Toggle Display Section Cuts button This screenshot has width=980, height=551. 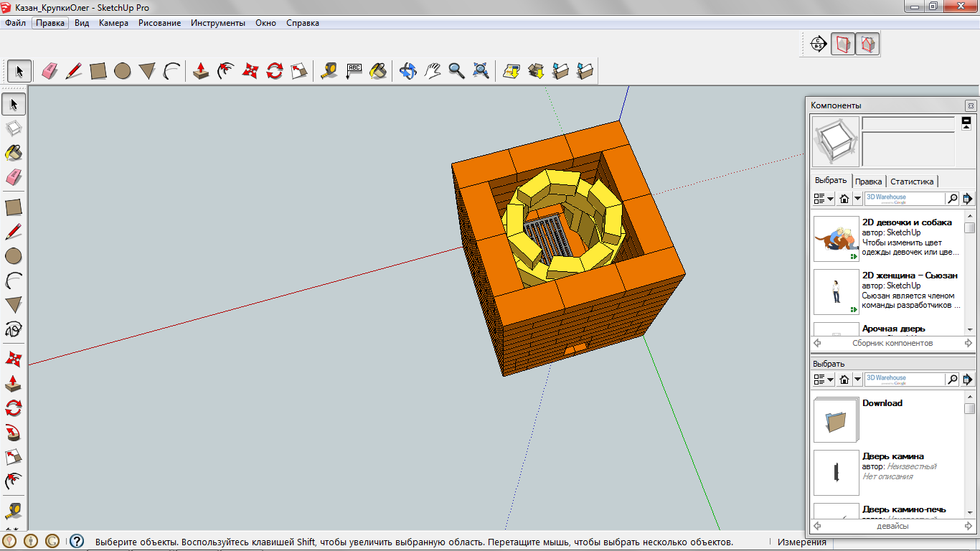point(867,44)
